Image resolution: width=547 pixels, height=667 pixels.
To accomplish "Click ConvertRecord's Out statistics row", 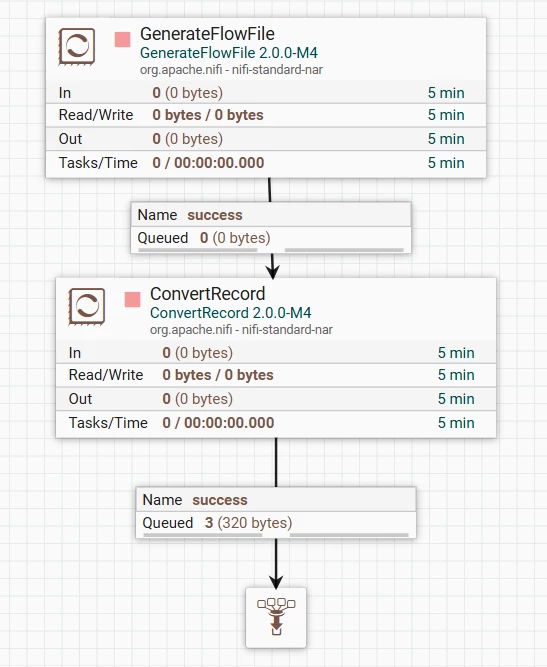I will coord(276,399).
